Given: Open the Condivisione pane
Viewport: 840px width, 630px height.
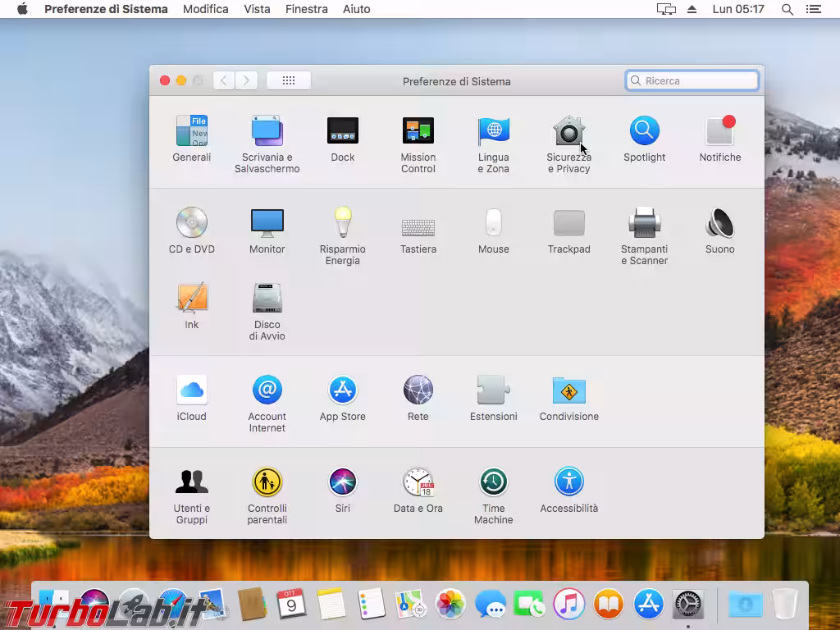Looking at the screenshot, I should [568, 390].
